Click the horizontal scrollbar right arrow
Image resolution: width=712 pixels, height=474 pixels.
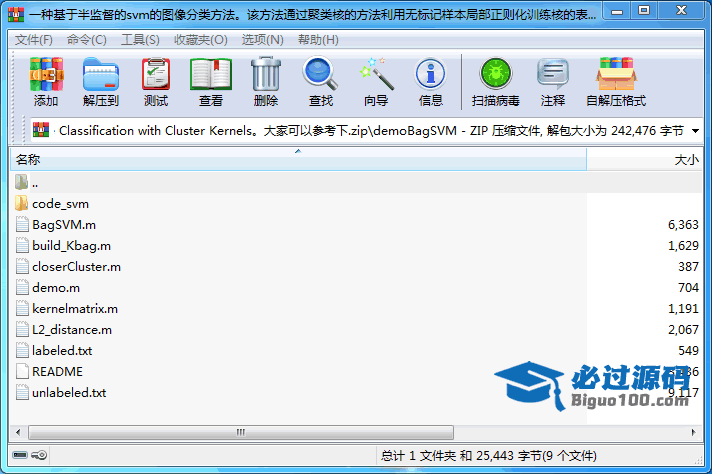click(x=693, y=432)
